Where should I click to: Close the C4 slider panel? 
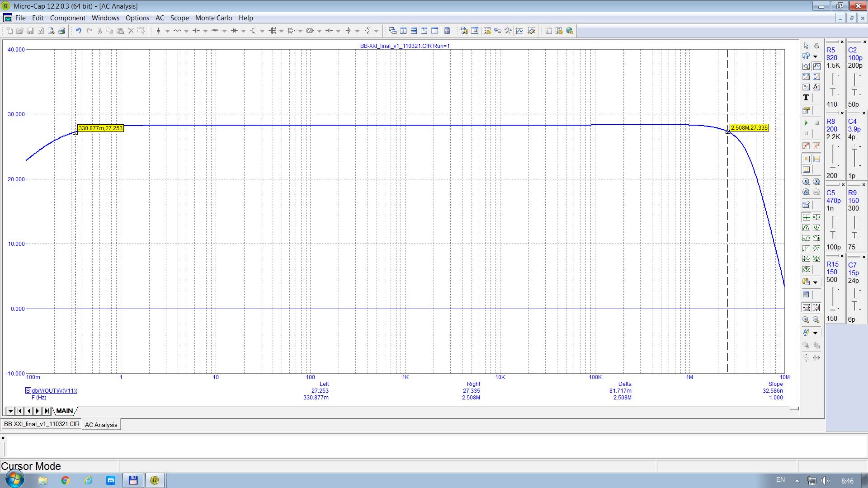[x=863, y=113]
